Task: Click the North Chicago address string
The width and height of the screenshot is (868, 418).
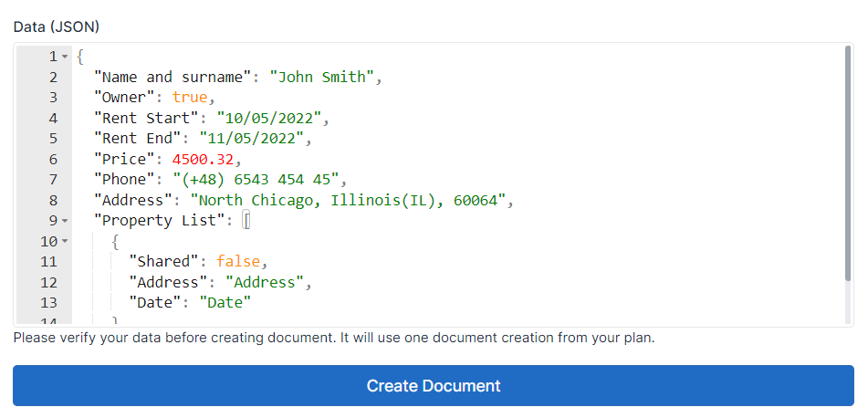Action: click(x=347, y=200)
